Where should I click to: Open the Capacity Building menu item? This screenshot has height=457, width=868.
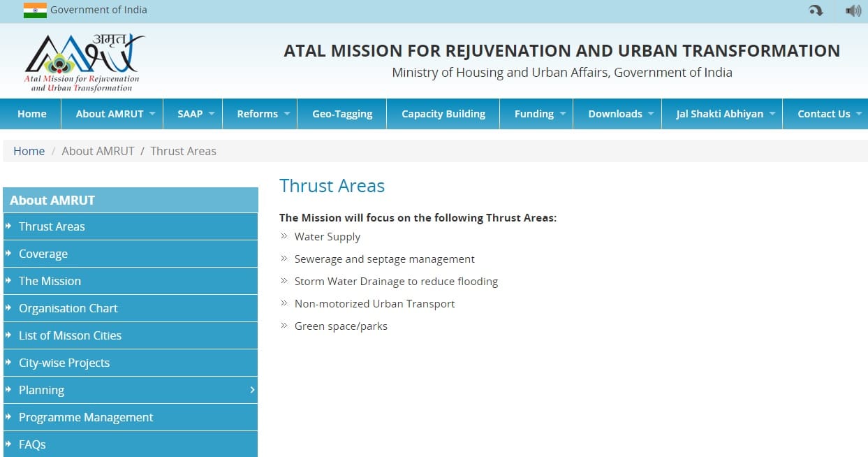coord(443,114)
